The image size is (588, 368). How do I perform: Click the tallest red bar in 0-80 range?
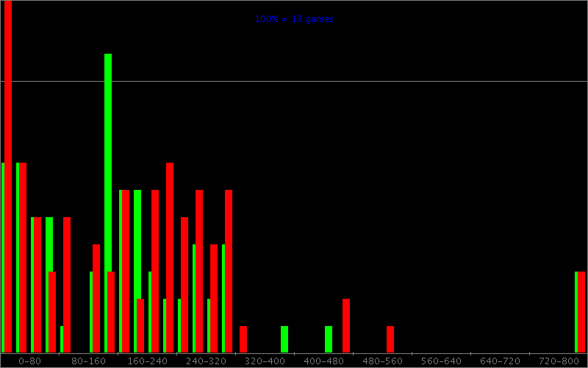8,177
